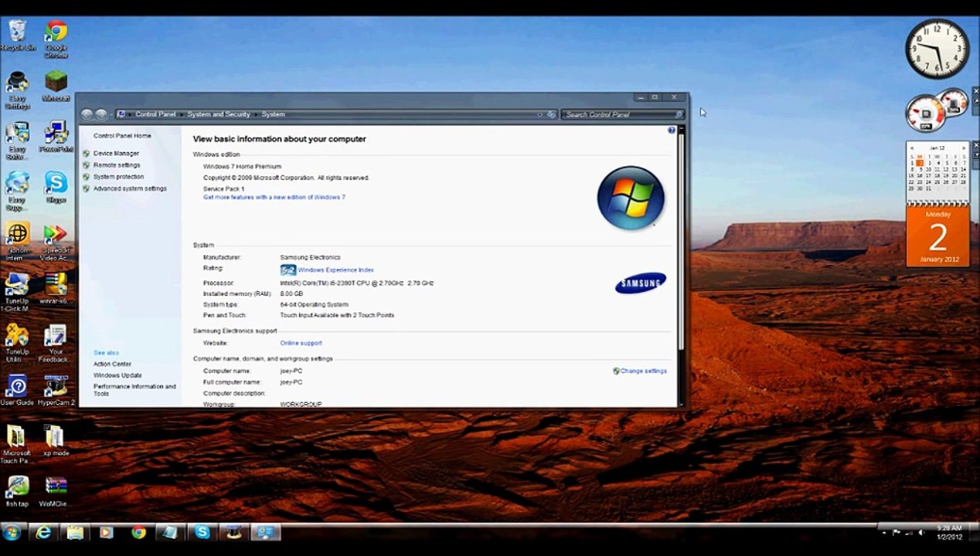The image size is (980, 556).
Task: Open Skype from the taskbar
Action: (x=202, y=532)
